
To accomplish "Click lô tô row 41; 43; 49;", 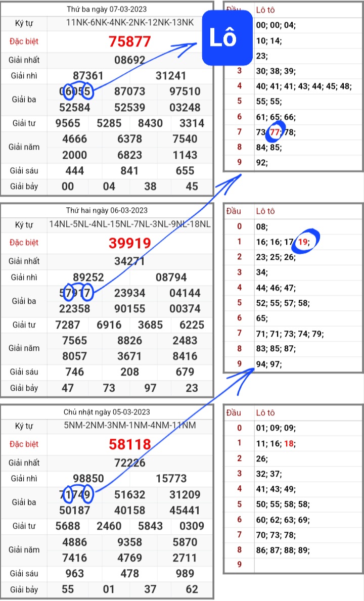I will tap(276, 489).
